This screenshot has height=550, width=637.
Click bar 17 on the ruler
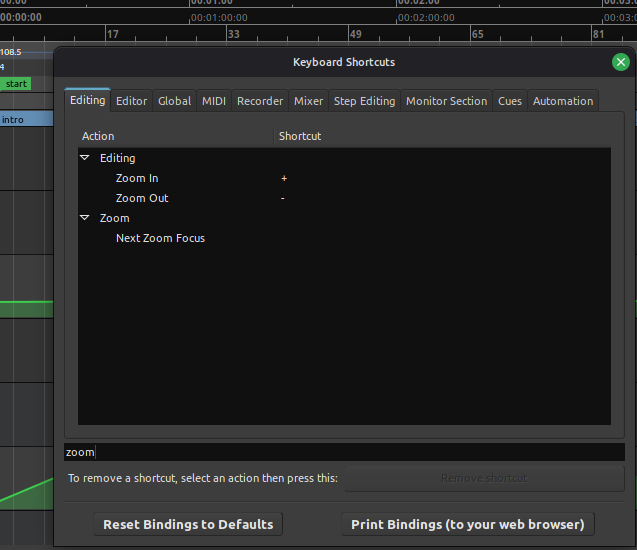(x=113, y=34)
